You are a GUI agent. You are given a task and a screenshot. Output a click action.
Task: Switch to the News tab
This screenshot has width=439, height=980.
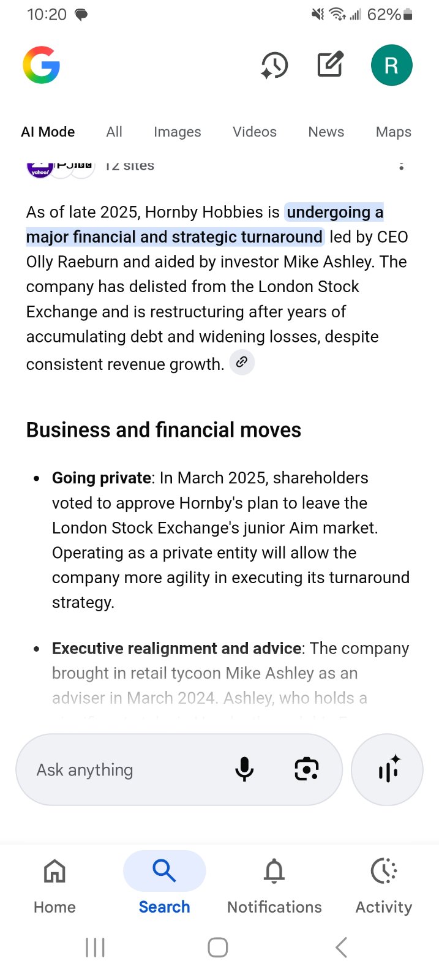[x=326, y=132]
